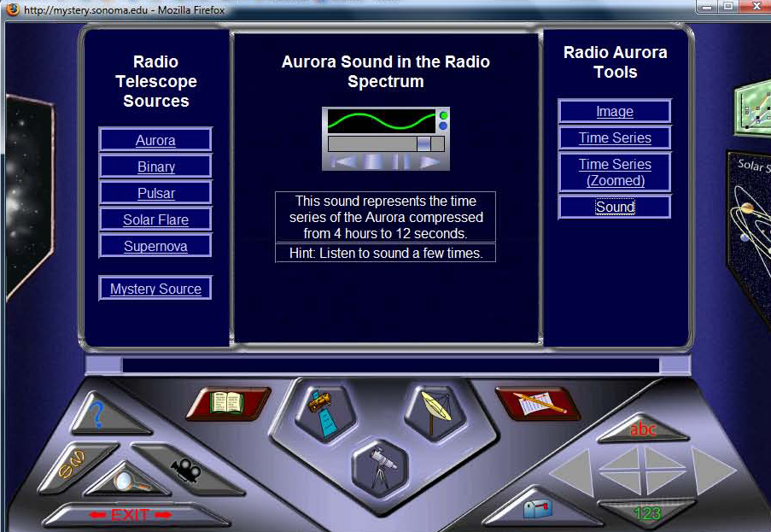Click the sound player progress slider handle
771x532 pixels.
click(x=423, y=143)
